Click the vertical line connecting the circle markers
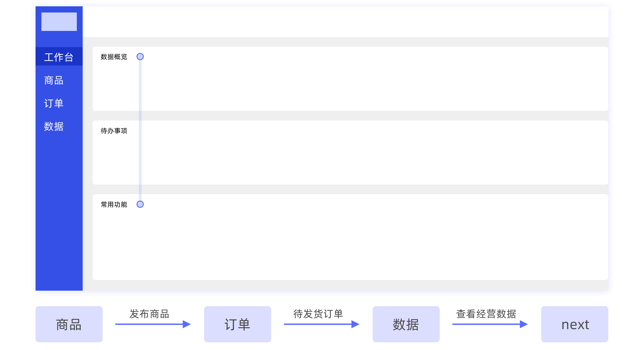 [140, 130]
